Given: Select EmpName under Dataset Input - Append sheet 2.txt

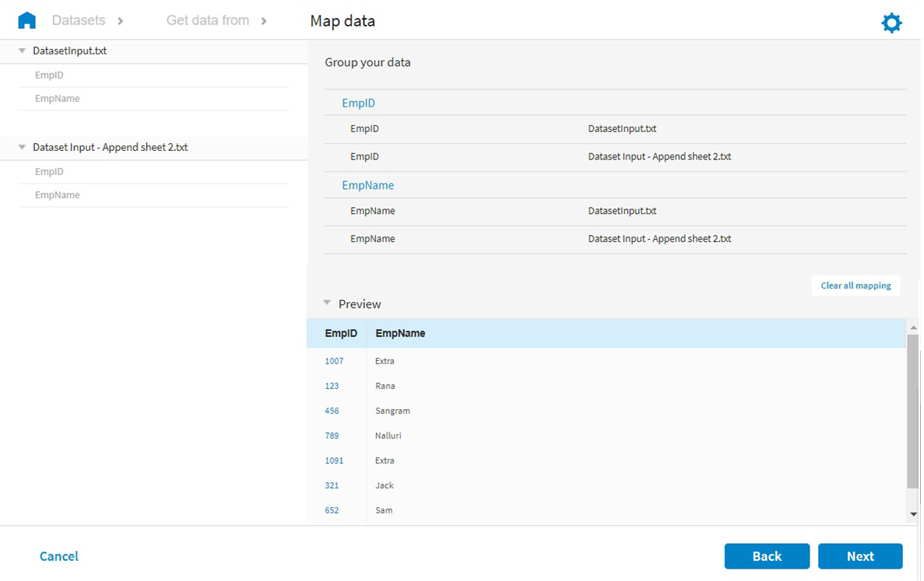Looking at the screenshot, I should pos(58,195).
